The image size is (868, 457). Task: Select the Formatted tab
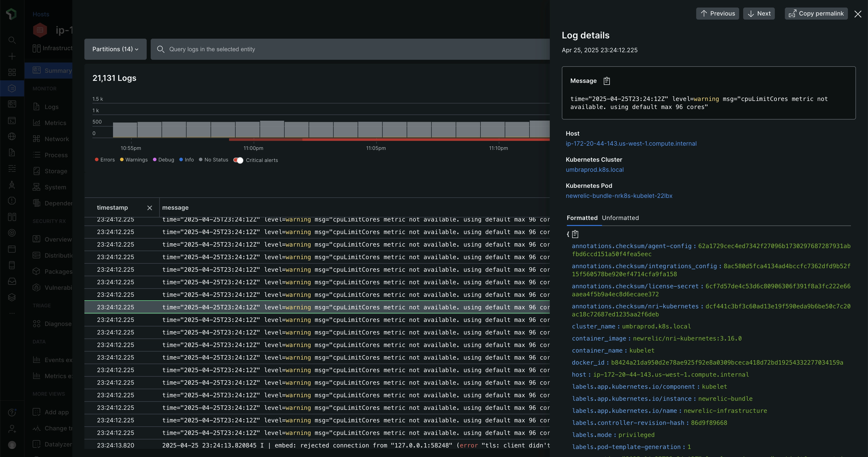(x=582, y=218)
